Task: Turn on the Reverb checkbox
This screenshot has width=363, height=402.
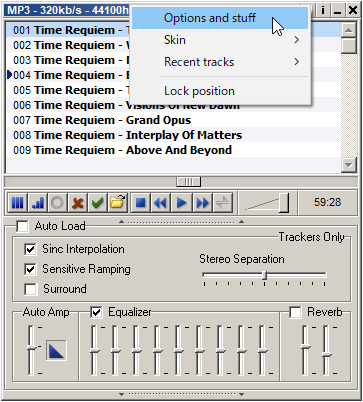Action: coord(295,312)
